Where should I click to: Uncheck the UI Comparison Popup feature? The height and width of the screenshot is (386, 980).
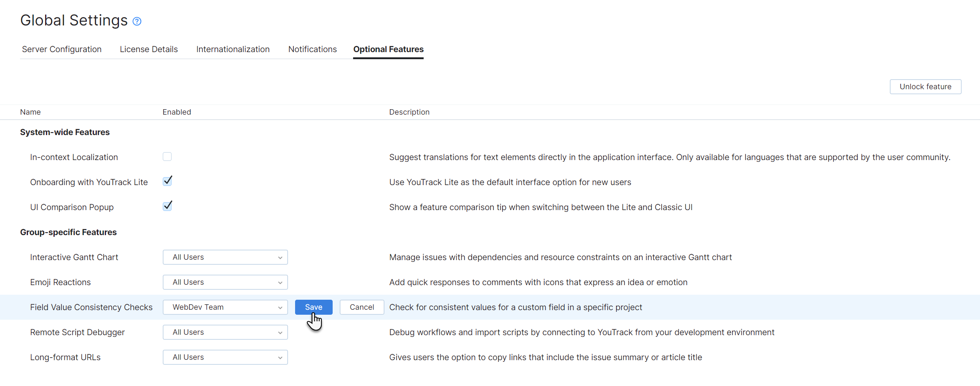pyautogui.click(x=167, y=206)
